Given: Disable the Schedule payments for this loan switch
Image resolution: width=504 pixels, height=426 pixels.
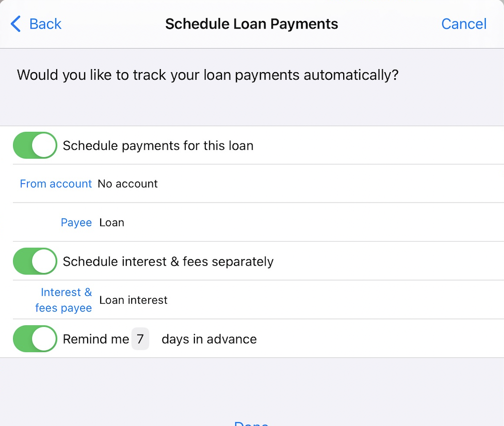Looking at the screenshot, I should click(x=35, y=145).
